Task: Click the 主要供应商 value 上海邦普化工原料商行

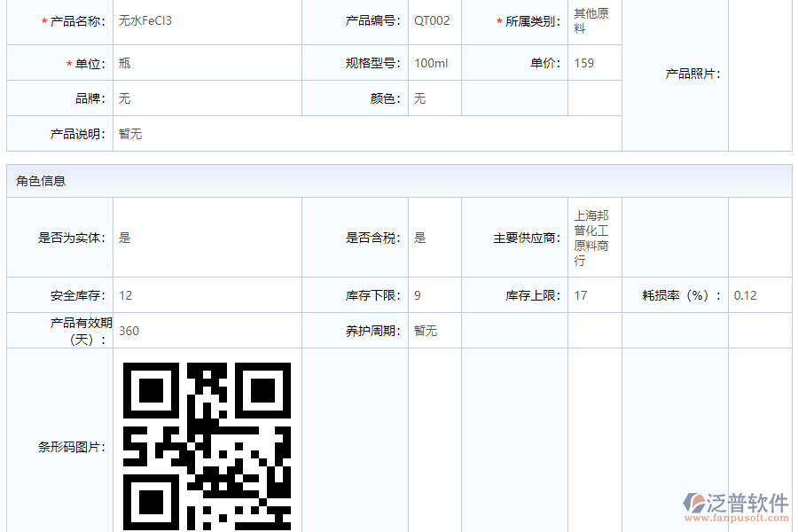Action: click(590, 237)
